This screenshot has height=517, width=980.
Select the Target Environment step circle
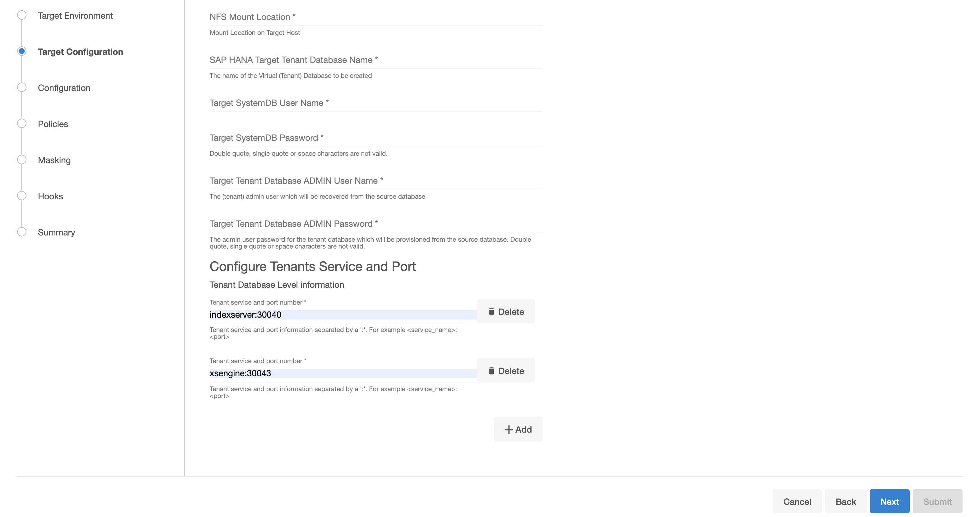[22, 15]
